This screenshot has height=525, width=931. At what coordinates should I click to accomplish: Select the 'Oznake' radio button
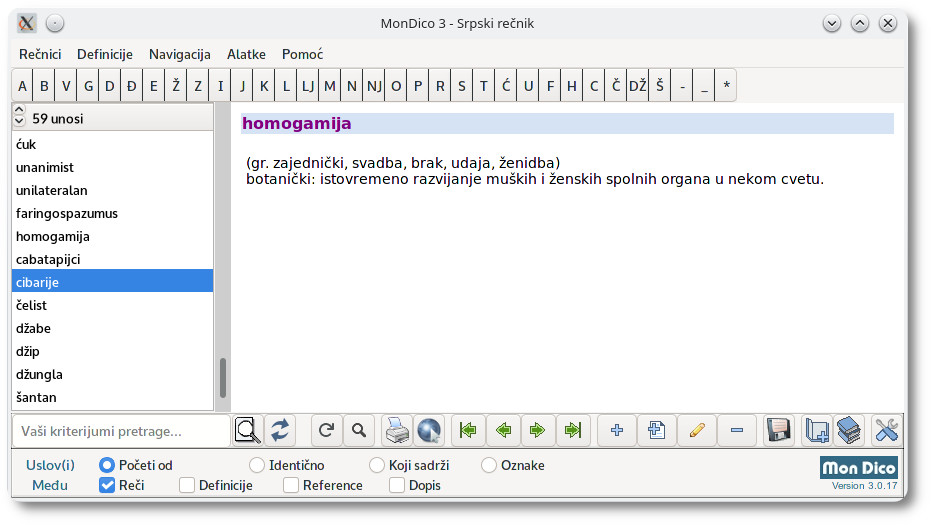pyautogui.click(x=489, y=465)
